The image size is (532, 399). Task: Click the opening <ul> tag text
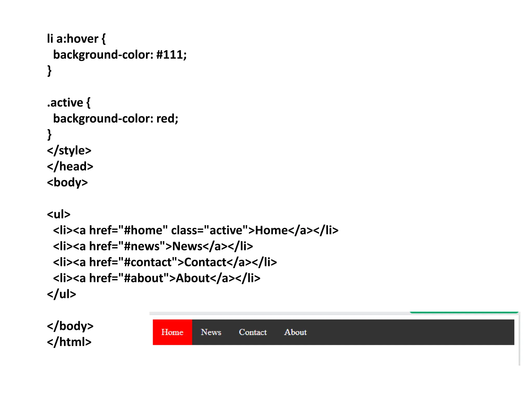59,214
